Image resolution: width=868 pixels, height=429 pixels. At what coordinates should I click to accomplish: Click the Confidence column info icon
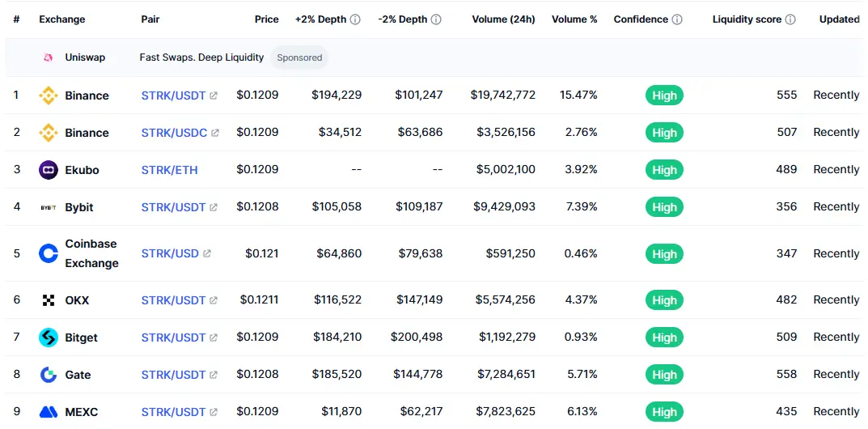[x=677, y=19]
